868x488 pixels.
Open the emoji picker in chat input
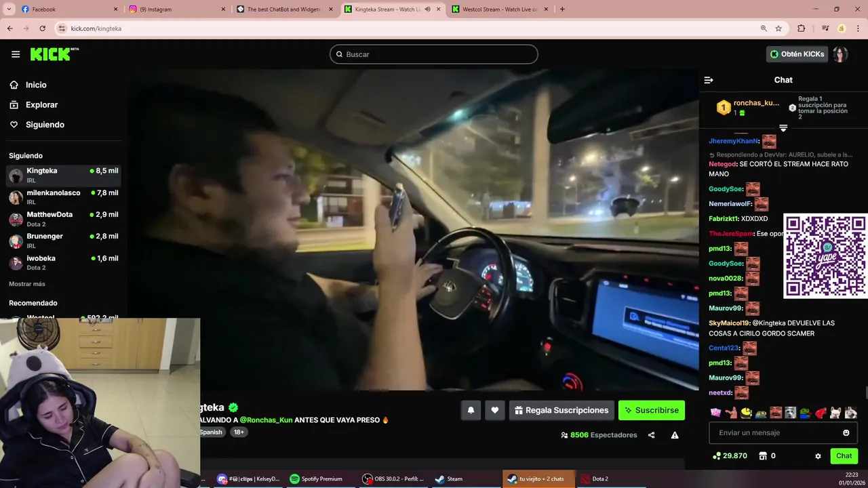click(x=846, y=432)
